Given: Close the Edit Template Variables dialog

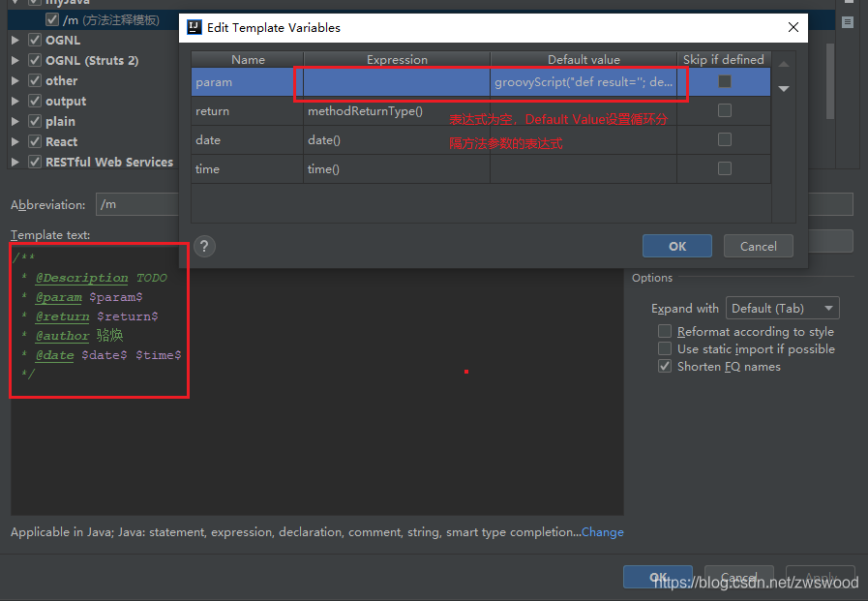Looking at the screenshot, I should [x=793, y=27].
